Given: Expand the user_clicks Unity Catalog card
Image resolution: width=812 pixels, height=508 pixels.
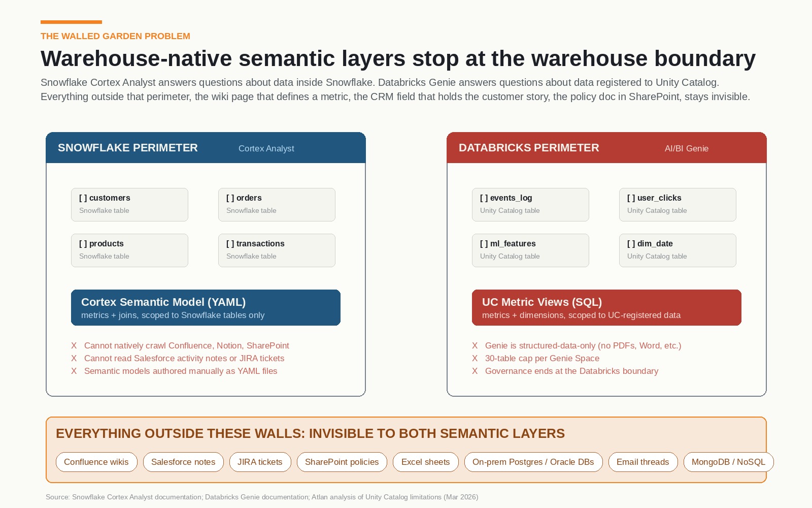Looking at the screenshot, I should pyautogui.click(x=678, y=204).
